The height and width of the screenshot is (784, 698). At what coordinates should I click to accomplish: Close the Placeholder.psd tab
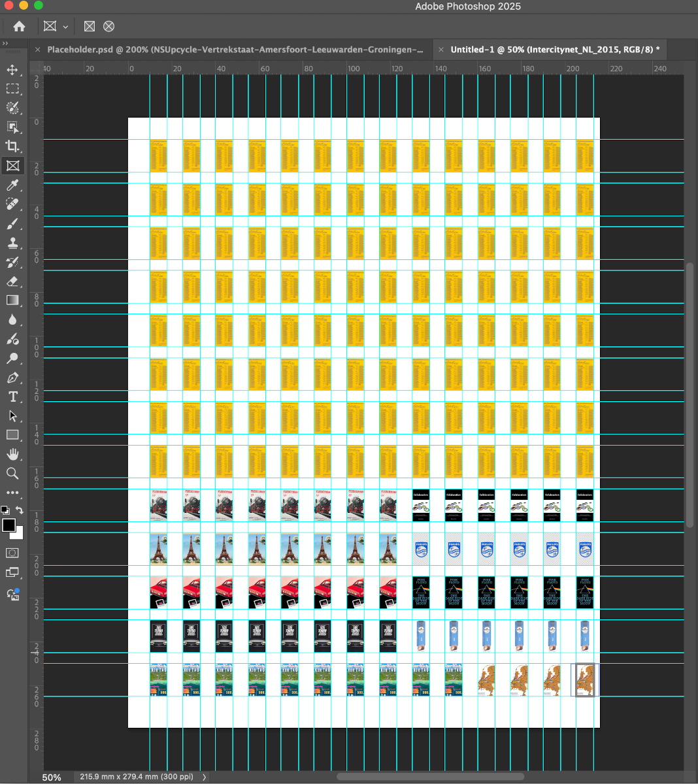37,50
